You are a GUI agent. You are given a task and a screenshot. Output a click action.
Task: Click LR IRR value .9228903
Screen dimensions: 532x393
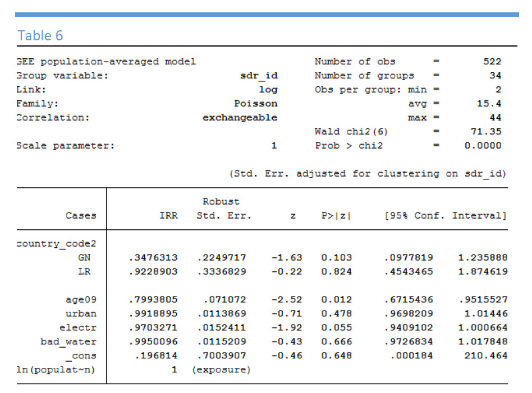(x=153, y=271)
